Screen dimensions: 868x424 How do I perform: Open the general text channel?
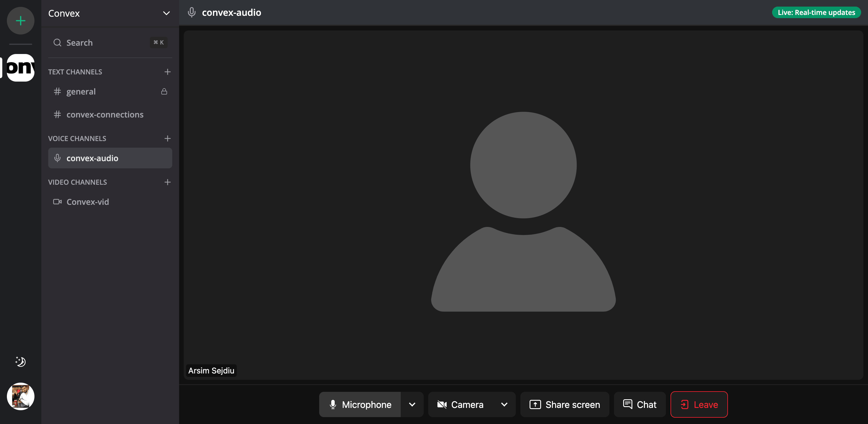(x=81, y=91)
